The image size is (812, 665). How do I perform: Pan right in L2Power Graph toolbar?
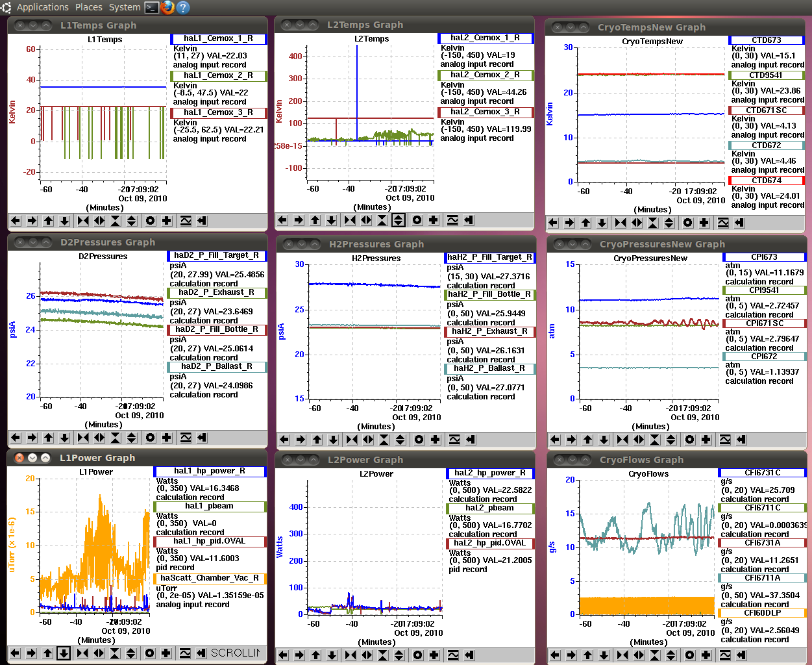click(299, 655)
